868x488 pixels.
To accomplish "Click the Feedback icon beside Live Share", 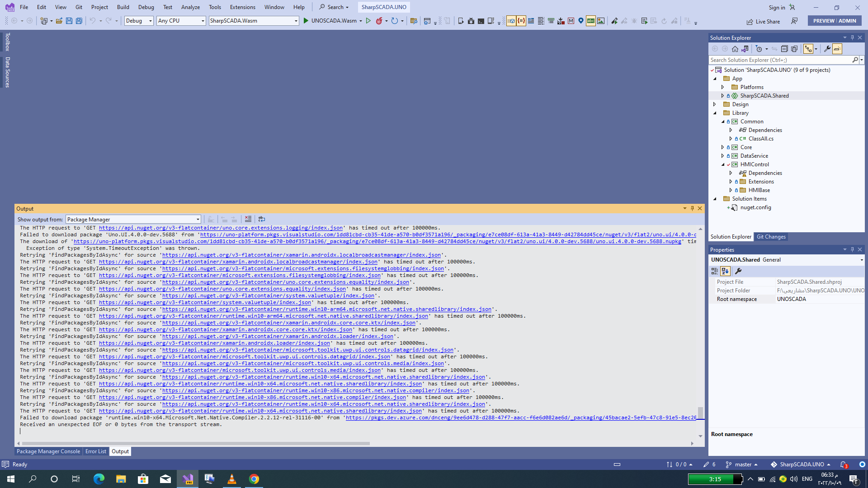I will pyautogui.click(x=794, y=21).
